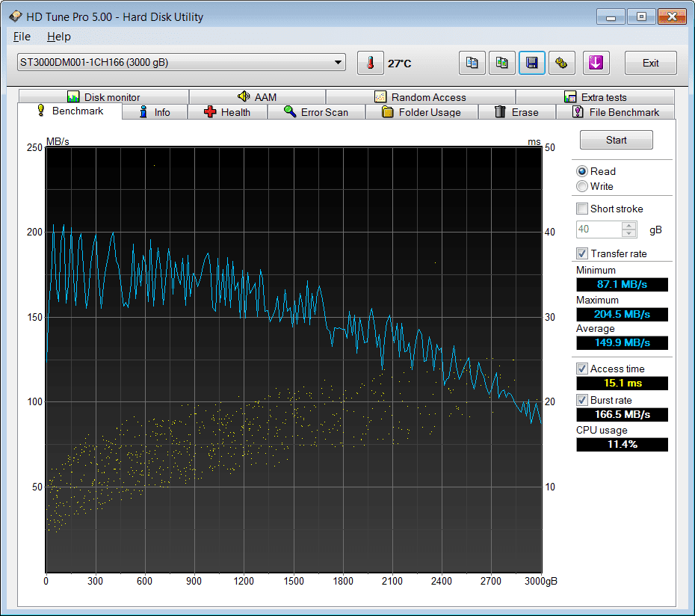Toggle the Access time checkbox
Image resolution: width=695 pixels, height=616 pixels.
pos(582,369)
